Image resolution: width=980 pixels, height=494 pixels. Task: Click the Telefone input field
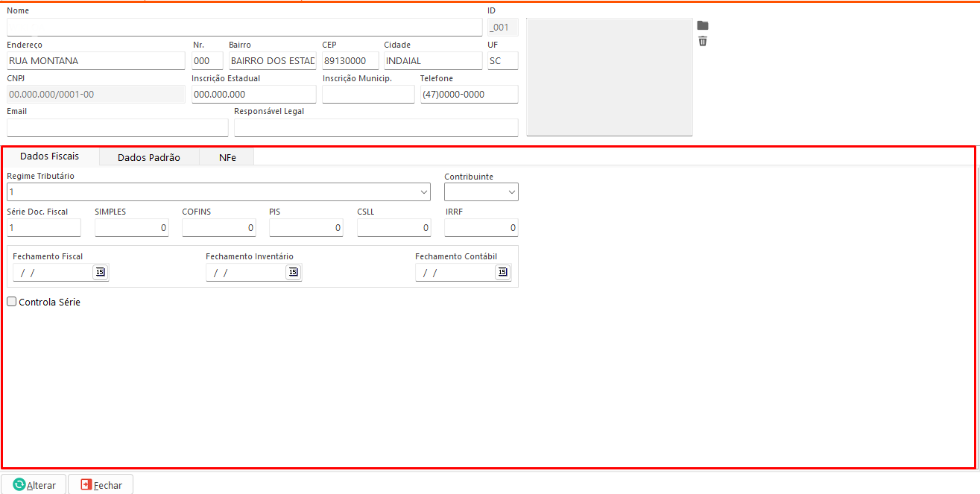click(469, 95)
